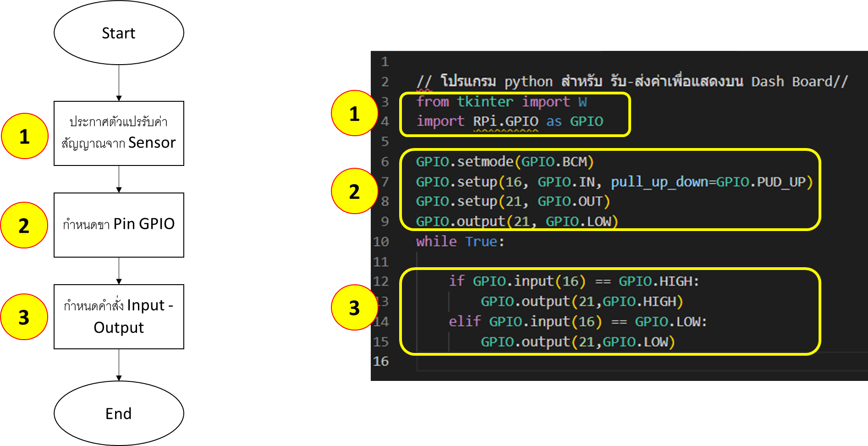The image size is (868, 446).
Task: Select the flowchart box mentioning Sensor
Action: pos(119,133)
